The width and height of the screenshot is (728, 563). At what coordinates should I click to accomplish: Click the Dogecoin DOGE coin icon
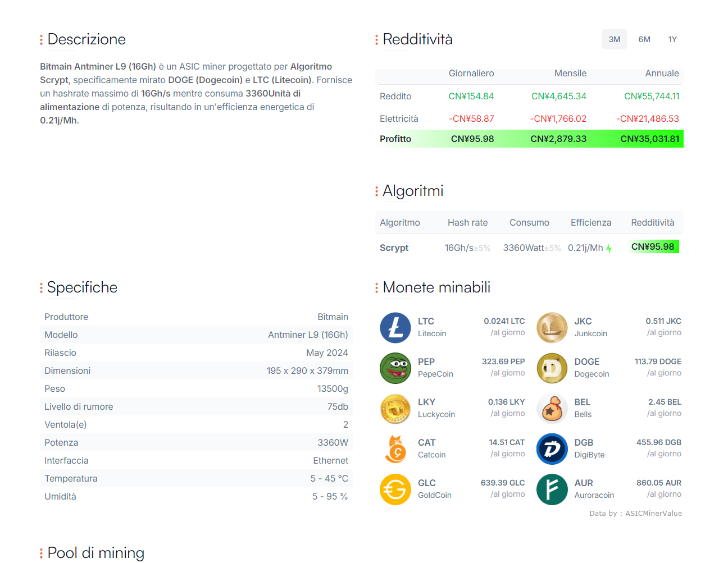[552, 368]
